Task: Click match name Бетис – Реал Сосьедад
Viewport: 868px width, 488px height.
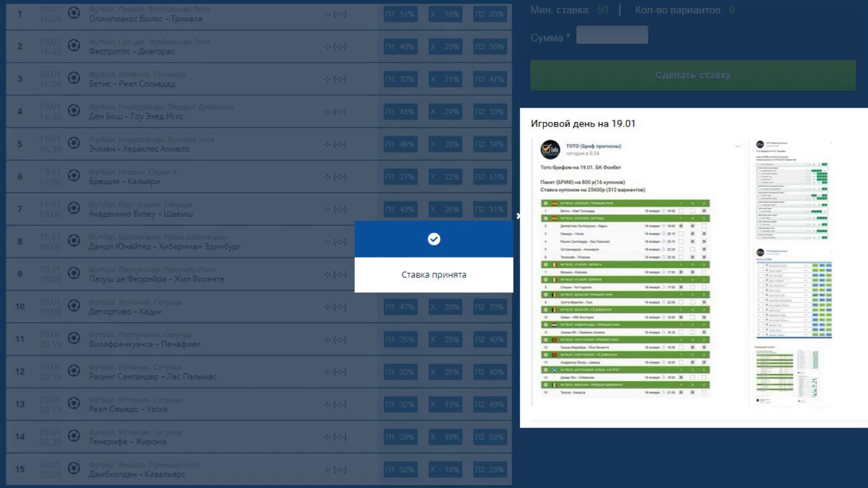Action: coord(132,84)
